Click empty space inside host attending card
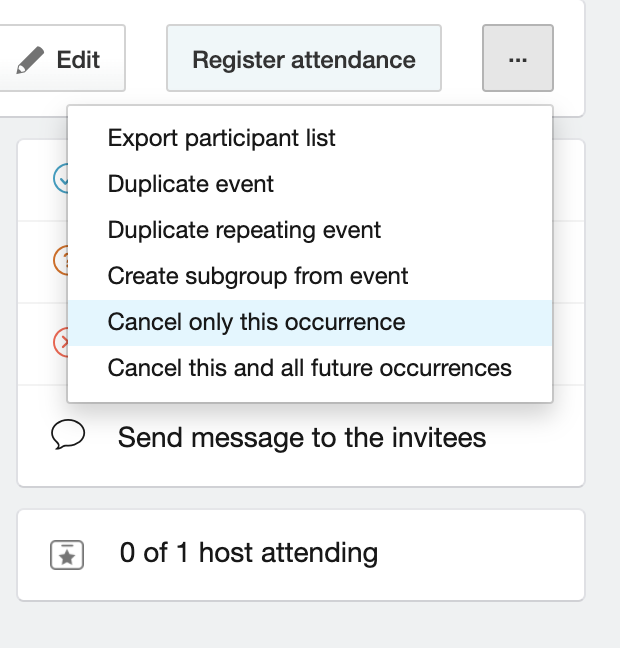This screenshot has width=620, height=648. click(479, 555)
